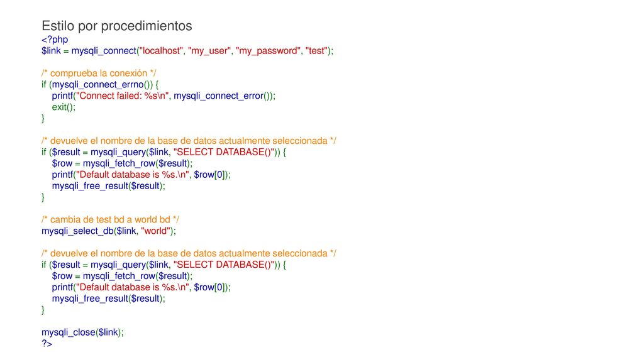Click the "world" string argument

tap(156, 231)
